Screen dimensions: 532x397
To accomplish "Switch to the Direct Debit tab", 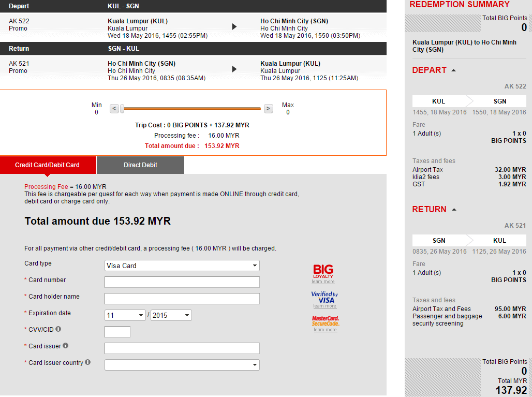I will point(140,165).
